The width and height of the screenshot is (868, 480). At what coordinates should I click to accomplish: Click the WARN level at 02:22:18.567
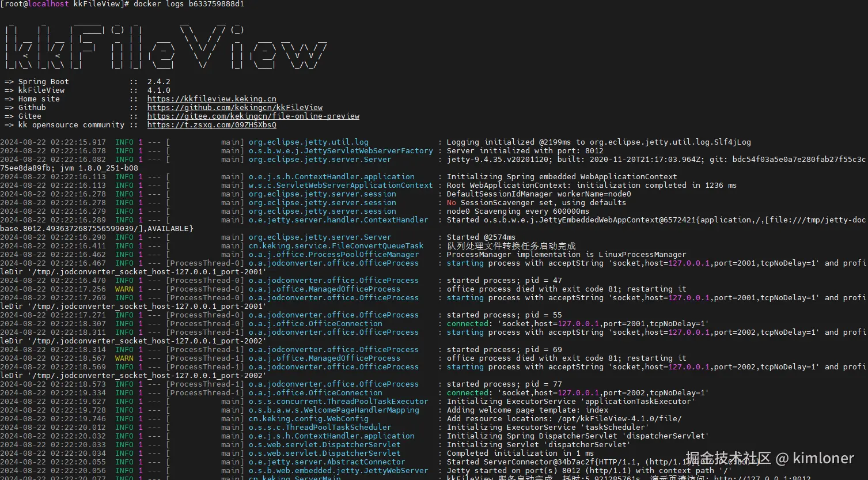click(x=124, y=358)
